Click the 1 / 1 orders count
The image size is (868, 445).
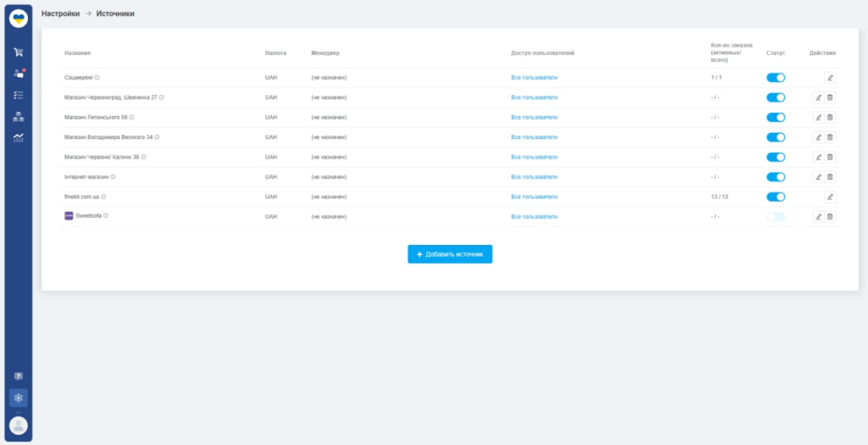[716, 77]
